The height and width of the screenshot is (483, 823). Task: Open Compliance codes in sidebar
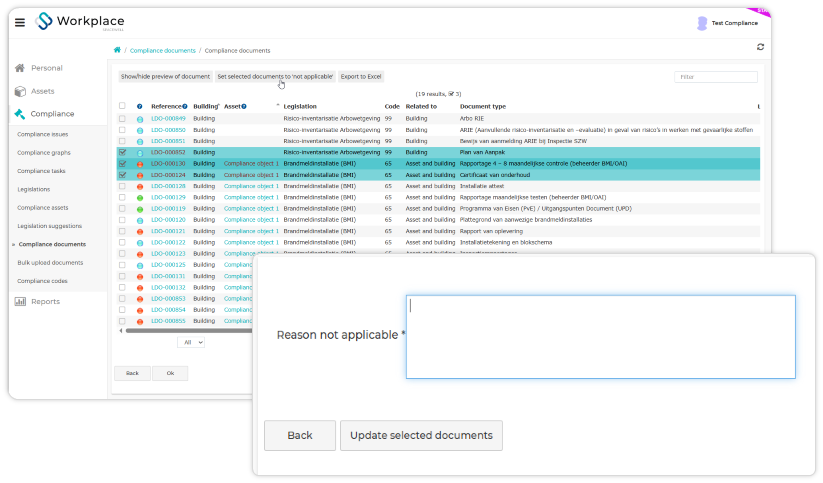tap(42, 281)
